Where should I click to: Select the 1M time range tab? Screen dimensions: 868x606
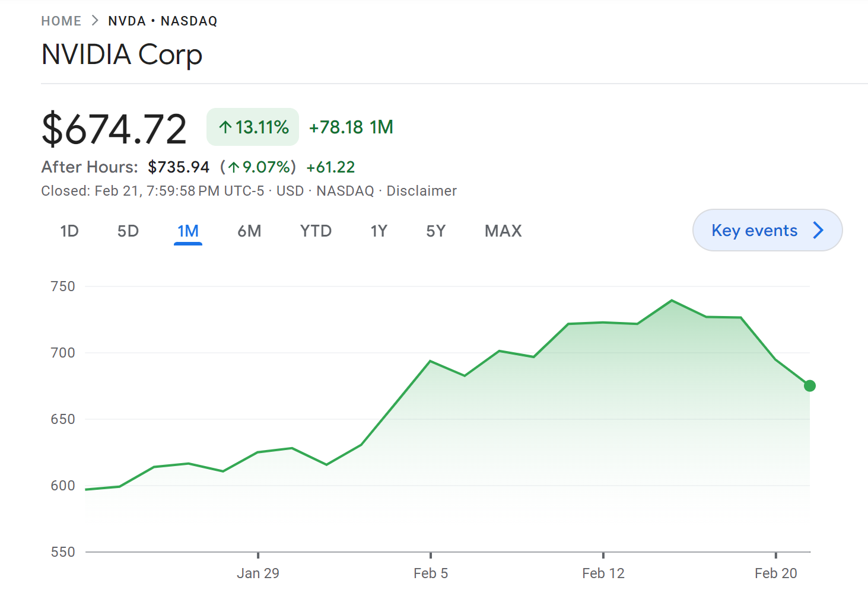pyautogui.click(x=188, y=231)
